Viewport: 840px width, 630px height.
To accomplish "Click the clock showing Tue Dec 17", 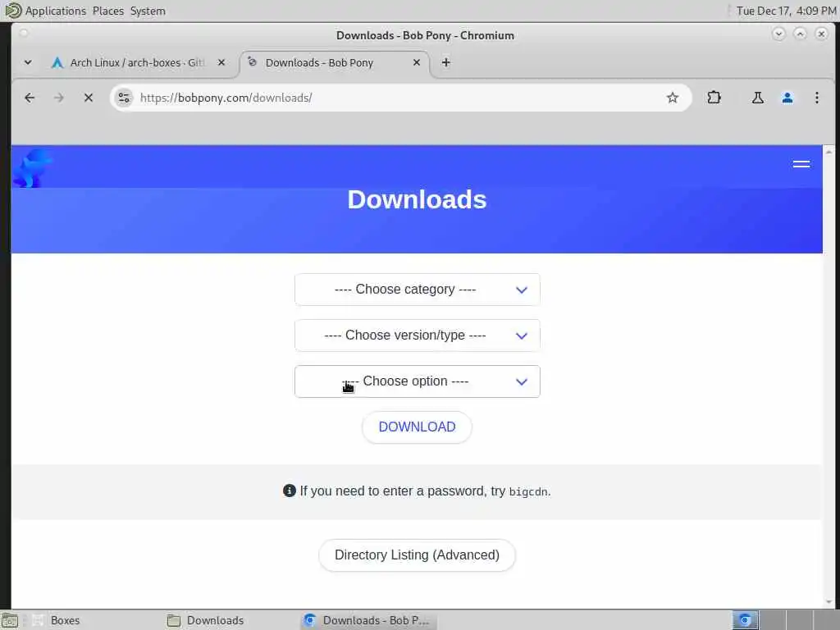I will (x=786, y=11).
